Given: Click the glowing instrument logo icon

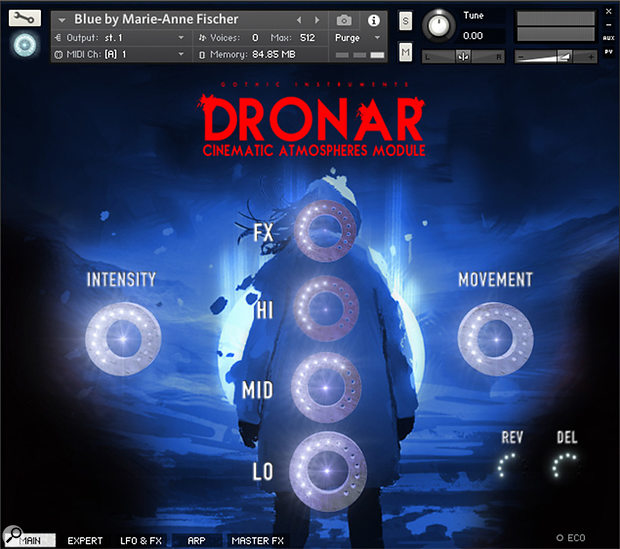Looking at the screenshot, I should [25, 45].
